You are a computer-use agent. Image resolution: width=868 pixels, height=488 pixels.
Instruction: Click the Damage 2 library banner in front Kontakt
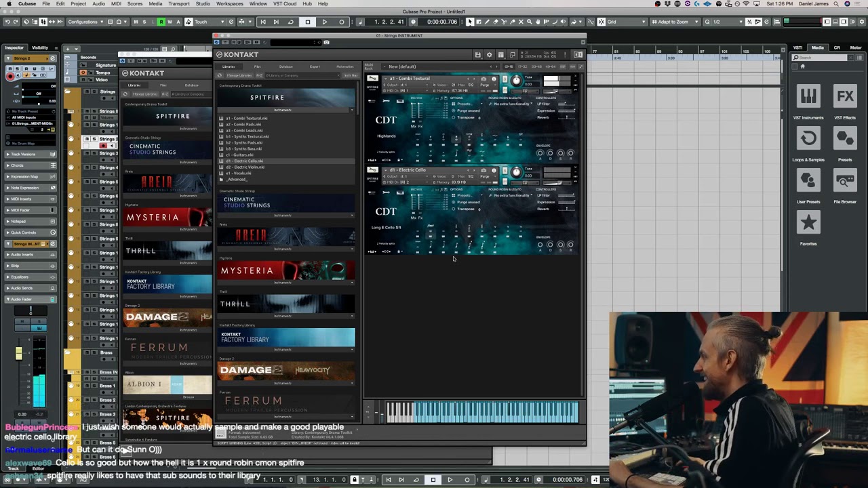pos(286,370)
